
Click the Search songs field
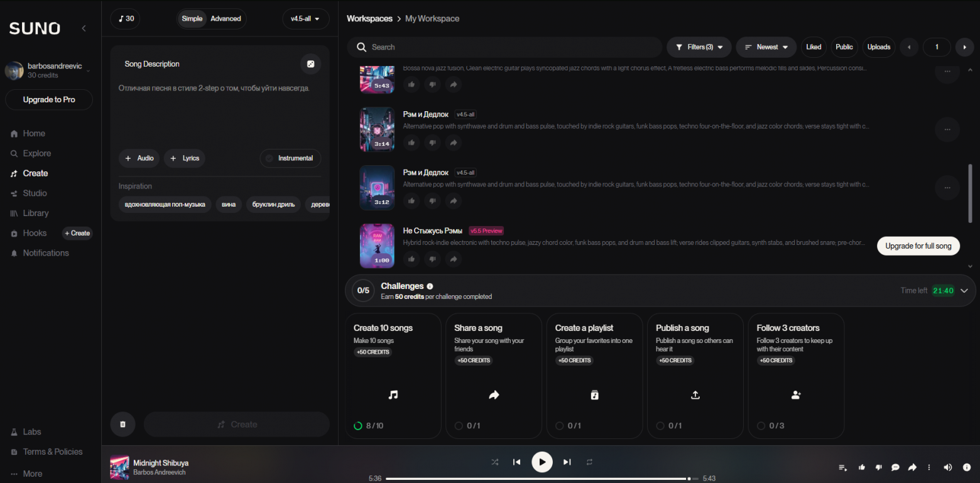tap(505, 47)
